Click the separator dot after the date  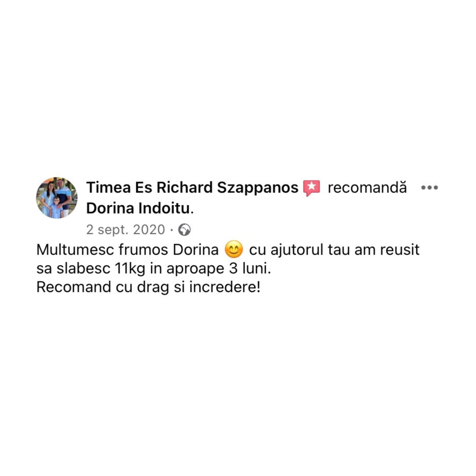[172, 230]
